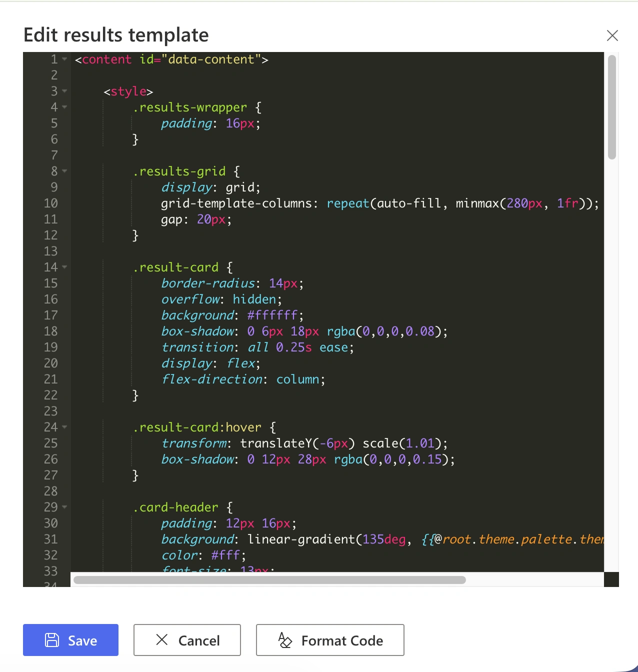Click the '.result-card:hover' selector text
This screenshot has width=638, height=672.
tap(197, 427)
